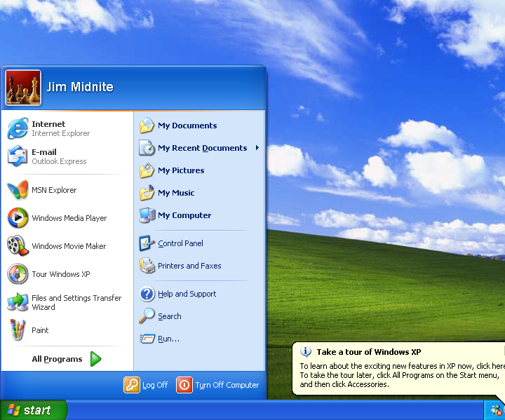Expand All Programs with the green arrow
The height and width of the screenshot is (420, 505).
(x=95, y=359)
